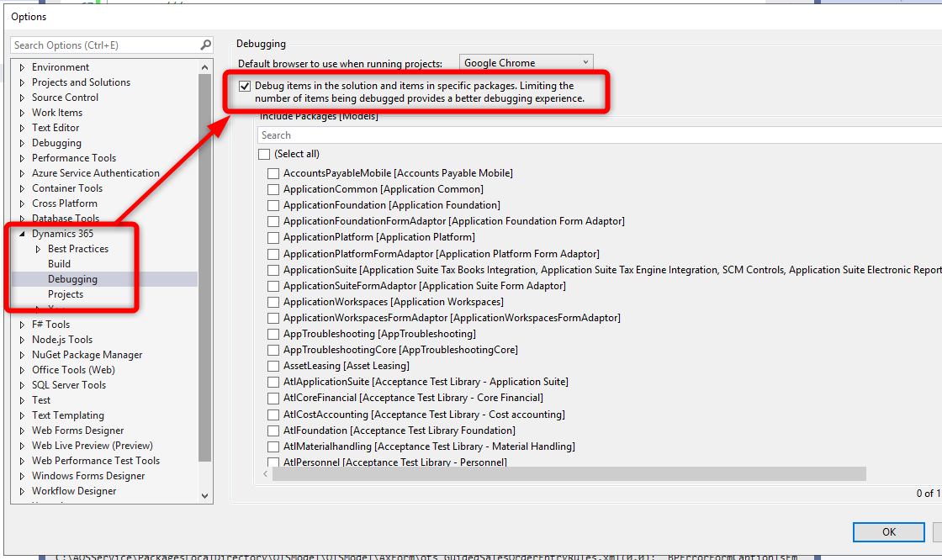Expand the Environment tree node

(22, 67)
